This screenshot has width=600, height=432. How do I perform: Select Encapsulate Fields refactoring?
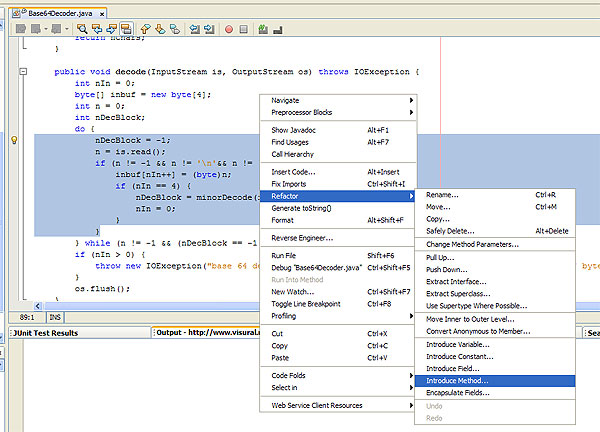coord(495,393)
